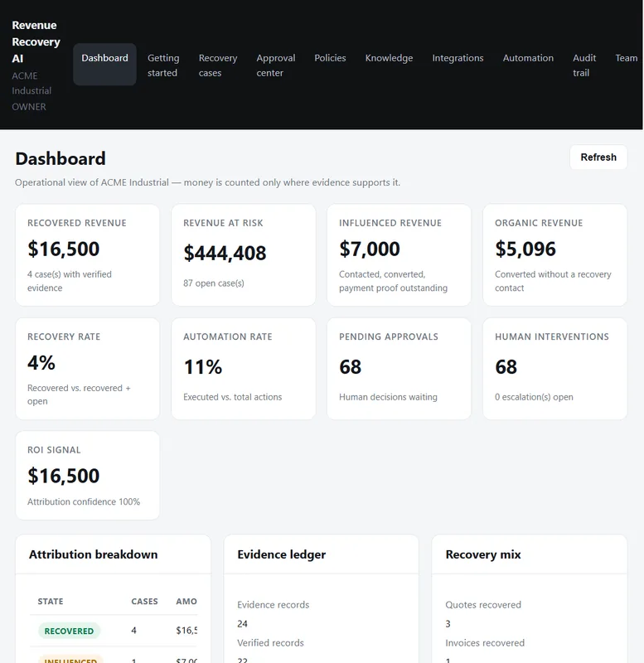Open the Team page
Viewport: 644px width, 663px height.
[x=626, y=58]
